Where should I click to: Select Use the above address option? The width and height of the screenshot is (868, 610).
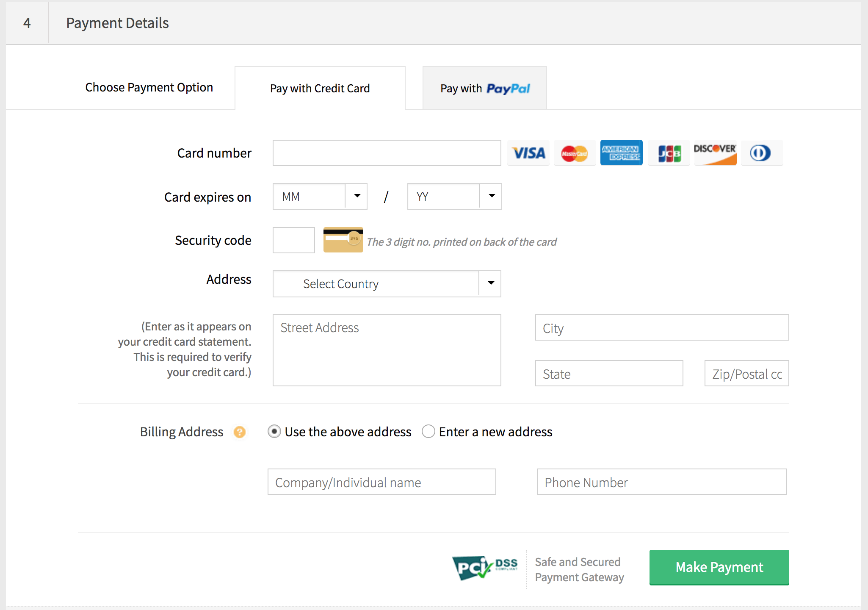click(x=274, y=432)
